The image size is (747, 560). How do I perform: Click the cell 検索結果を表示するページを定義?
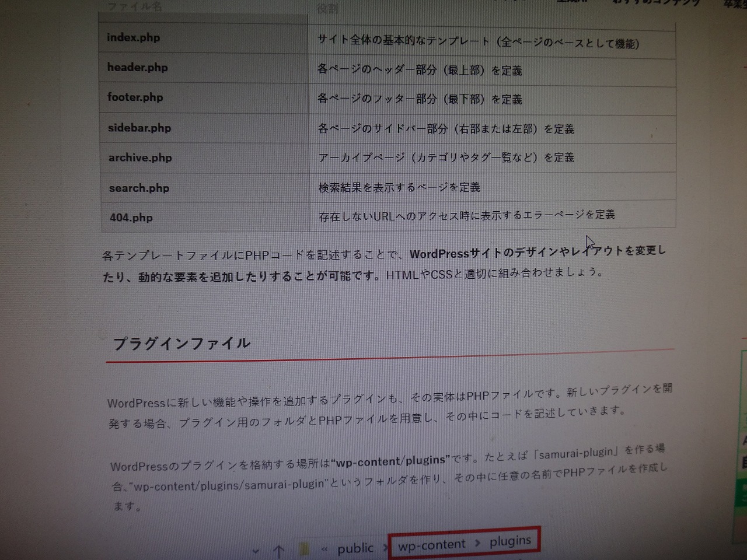pos(493,187)
